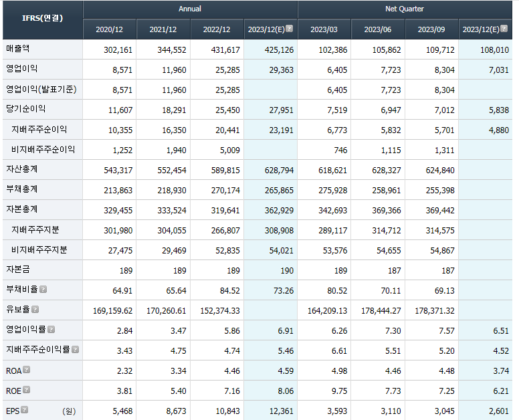Click the 부채총계 row label

pos(22,189)
